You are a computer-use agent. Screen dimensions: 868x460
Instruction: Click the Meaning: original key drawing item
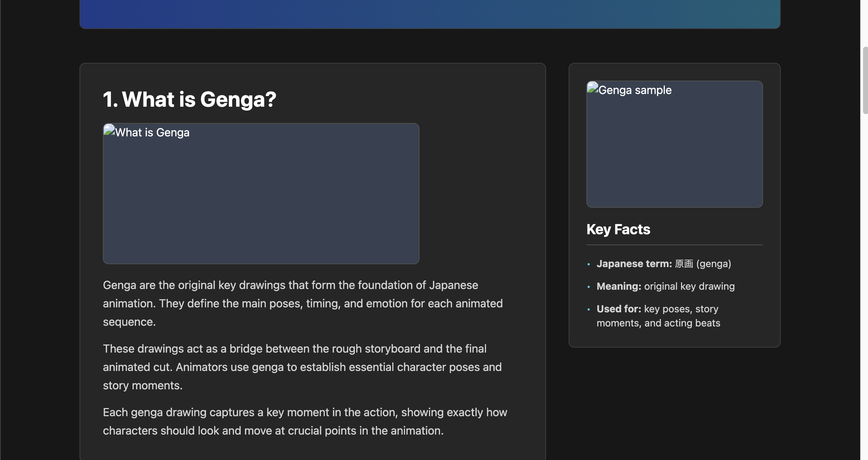pos(665,286)
